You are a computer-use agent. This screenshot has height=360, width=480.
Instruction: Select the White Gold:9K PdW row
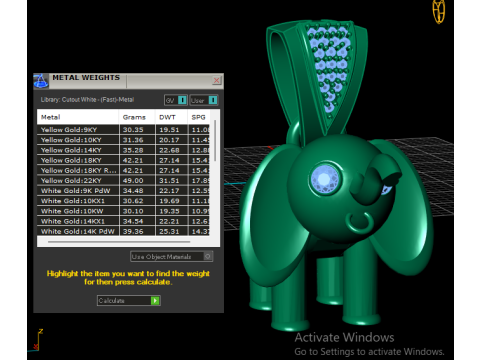pos(123,191)
